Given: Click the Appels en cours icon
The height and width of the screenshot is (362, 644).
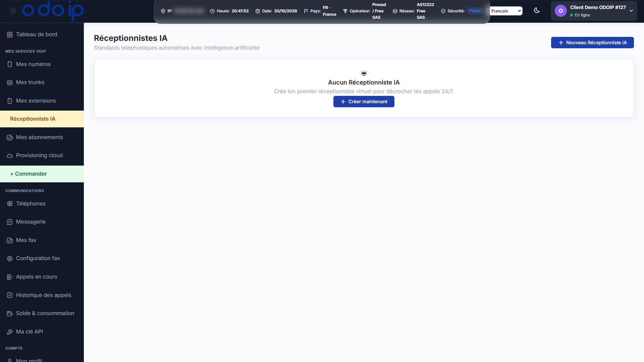Looking at the screenshot, I should (10, 277).
